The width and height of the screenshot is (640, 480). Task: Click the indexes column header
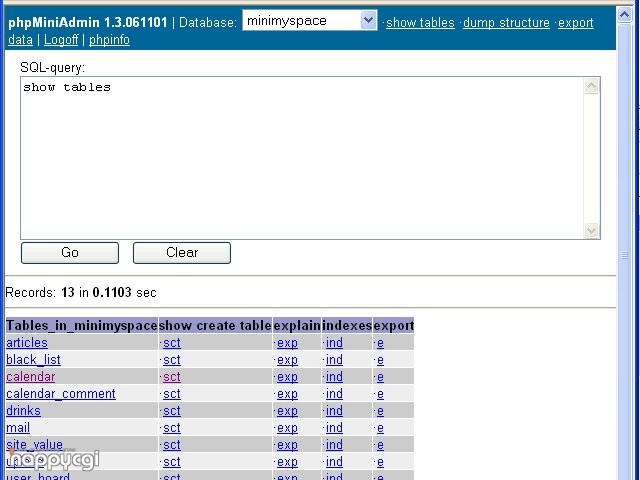point(347,326)
